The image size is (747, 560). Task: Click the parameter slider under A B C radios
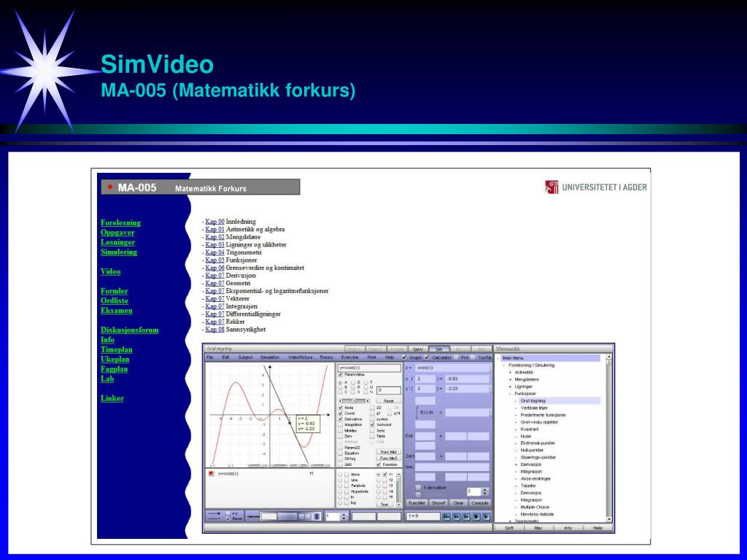pyautogui.click(x=354, y=401)
